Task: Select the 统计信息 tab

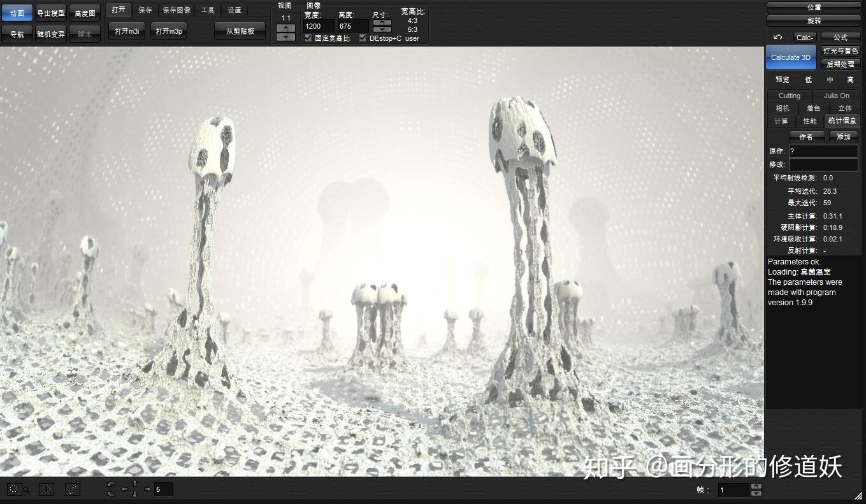Action: 842,120
